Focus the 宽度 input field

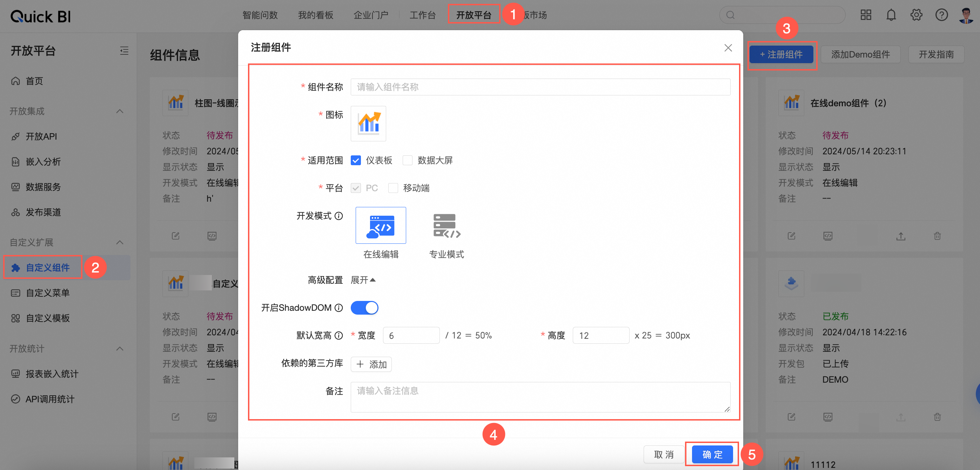(x=411, y=335)
